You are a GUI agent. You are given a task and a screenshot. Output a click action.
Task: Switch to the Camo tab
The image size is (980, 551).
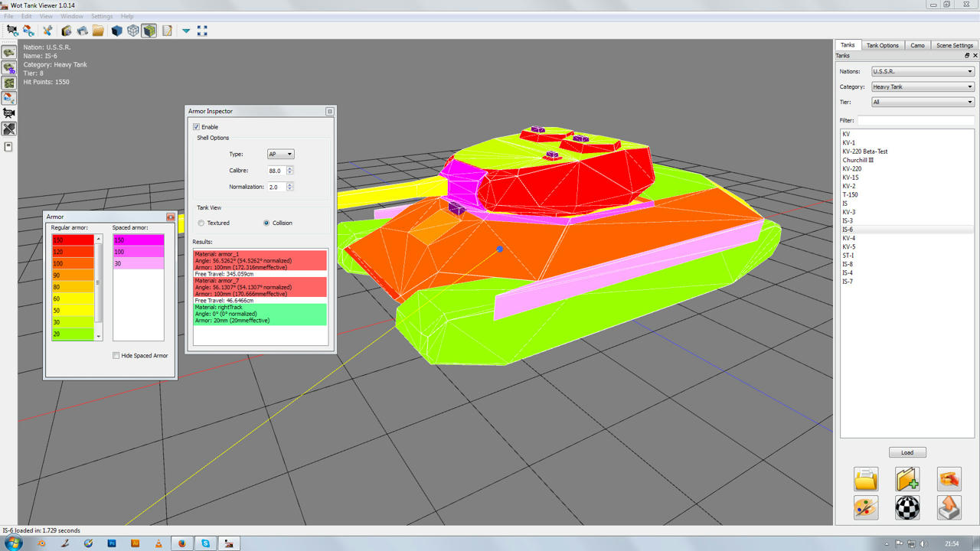[x=917, y=44]
